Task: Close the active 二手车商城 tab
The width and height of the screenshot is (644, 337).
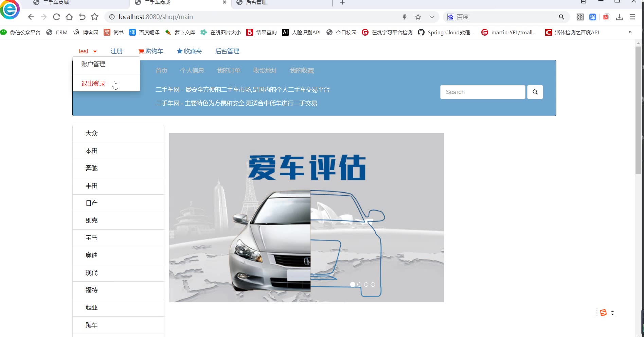Action: pos(225,2)
